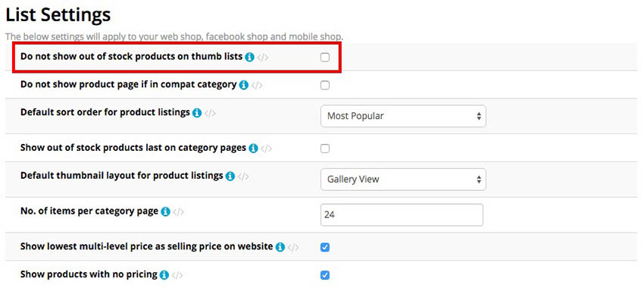Viewport: 644px width, 288px height.
Task: Click info icon for default thumbnail layout
Action: (x=230, y=177)
